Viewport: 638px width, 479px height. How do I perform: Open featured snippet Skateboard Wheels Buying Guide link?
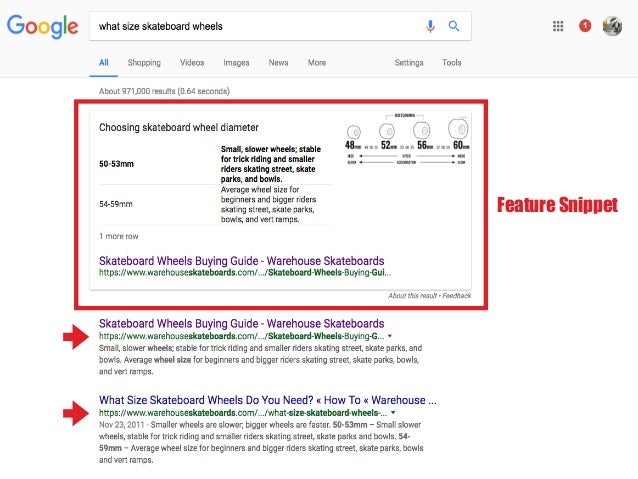pos(242,260)
